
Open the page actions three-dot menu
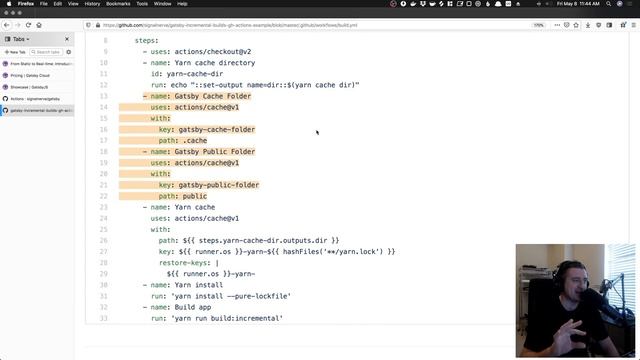(x=557, y=25)
